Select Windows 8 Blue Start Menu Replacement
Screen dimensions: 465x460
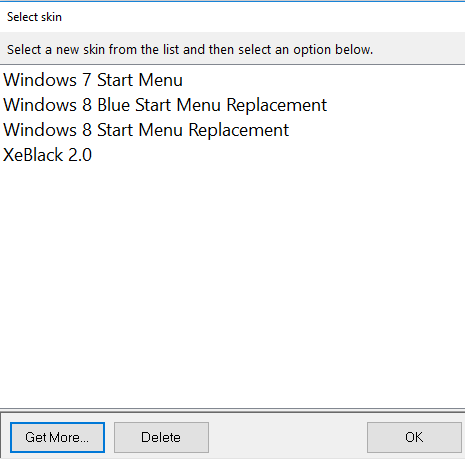[165, 105]
